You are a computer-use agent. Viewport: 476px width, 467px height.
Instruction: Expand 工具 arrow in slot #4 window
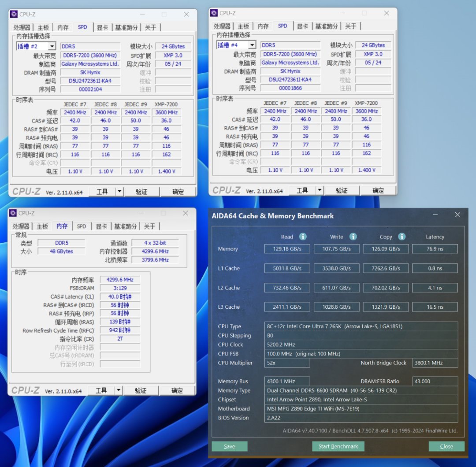pyautogui.click(x=320, y=190)
